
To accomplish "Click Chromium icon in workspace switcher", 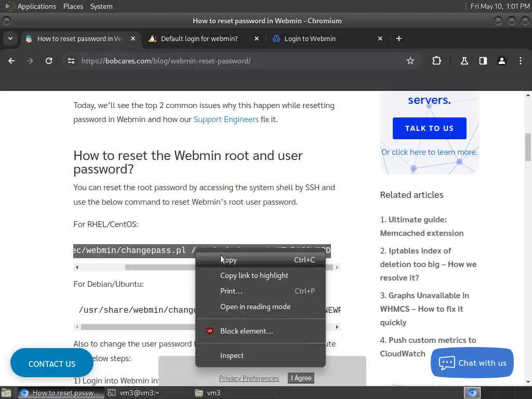I will 472,393.
